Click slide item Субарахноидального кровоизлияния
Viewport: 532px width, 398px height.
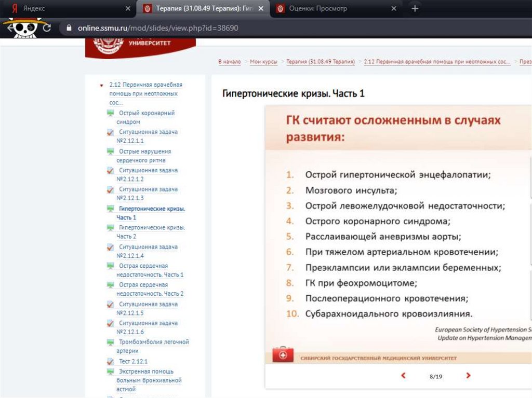click(389, 313)
